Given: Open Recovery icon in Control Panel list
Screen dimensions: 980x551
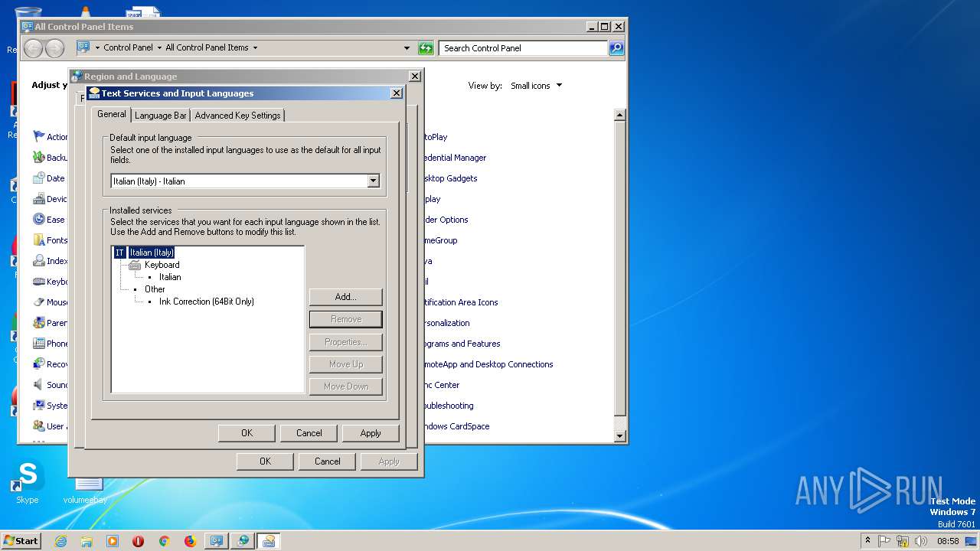Looking at the screenshot, I should [x=39, y=364].
